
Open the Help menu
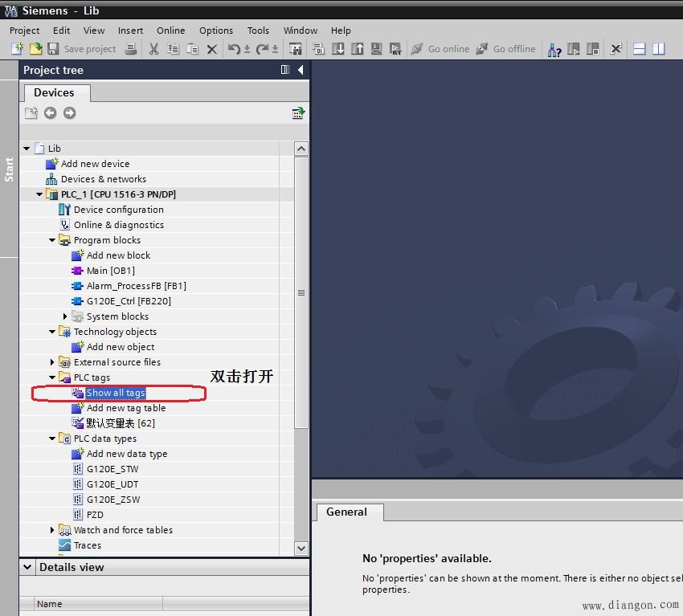click(x=341, y=31)
